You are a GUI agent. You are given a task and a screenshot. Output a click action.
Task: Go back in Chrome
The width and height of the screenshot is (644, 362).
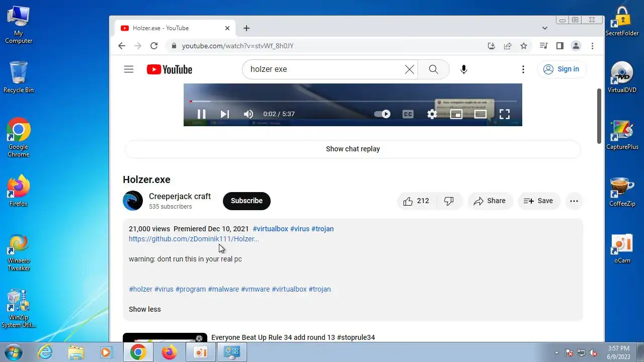122,46
